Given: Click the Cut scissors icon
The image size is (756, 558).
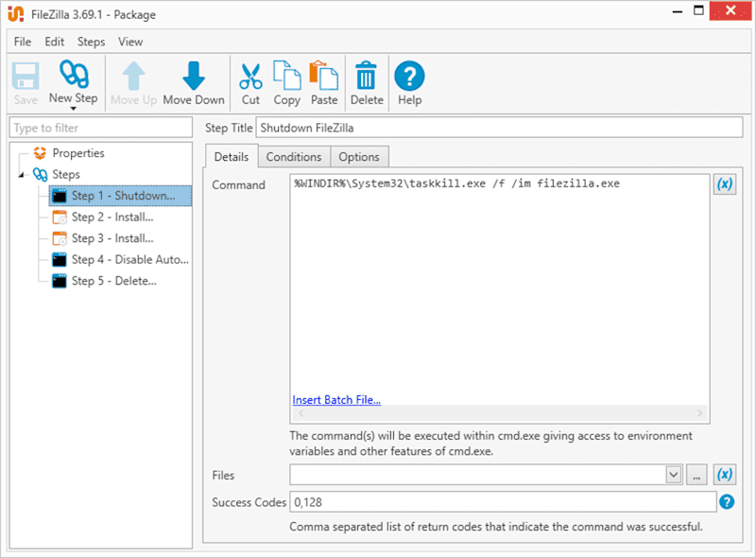Looking at the screenshot, I should (250, 77).
